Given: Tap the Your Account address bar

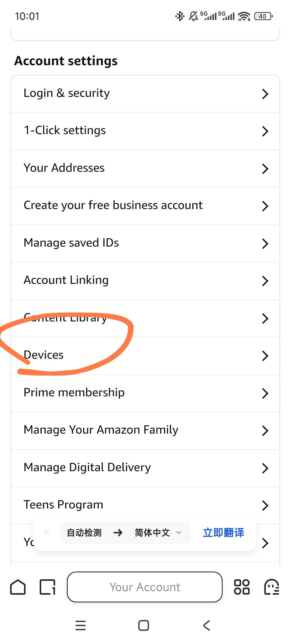Looking at the screenshot, I should [x=145, y=587].
